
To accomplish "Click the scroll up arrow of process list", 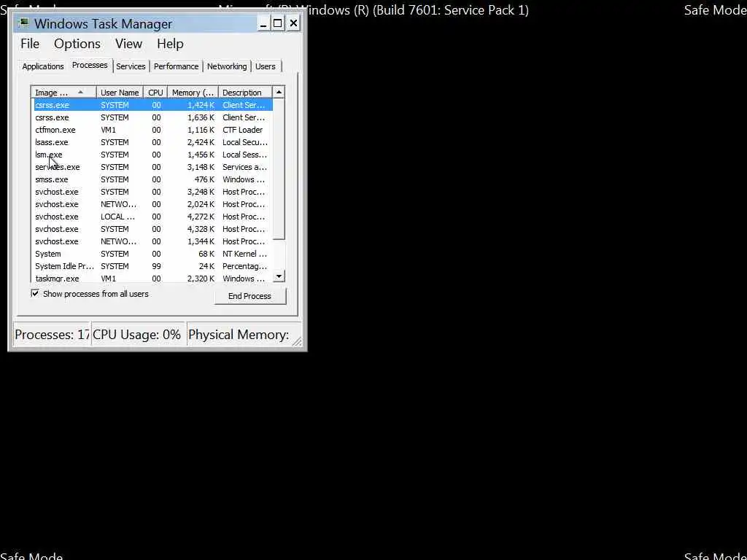I will click(279, 92).
